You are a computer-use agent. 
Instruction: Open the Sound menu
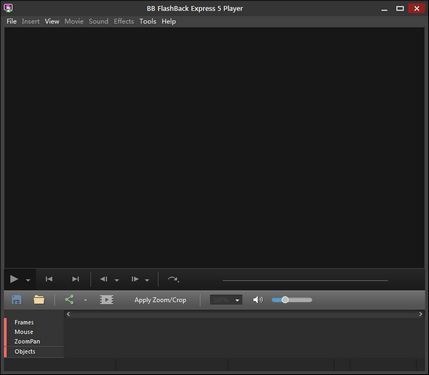point(99,21)
